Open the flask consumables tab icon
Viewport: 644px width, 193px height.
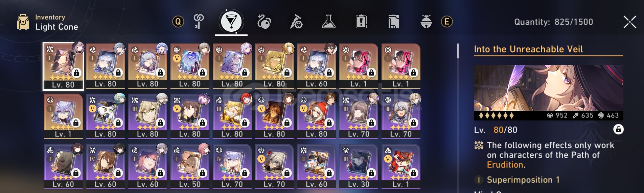328,22
